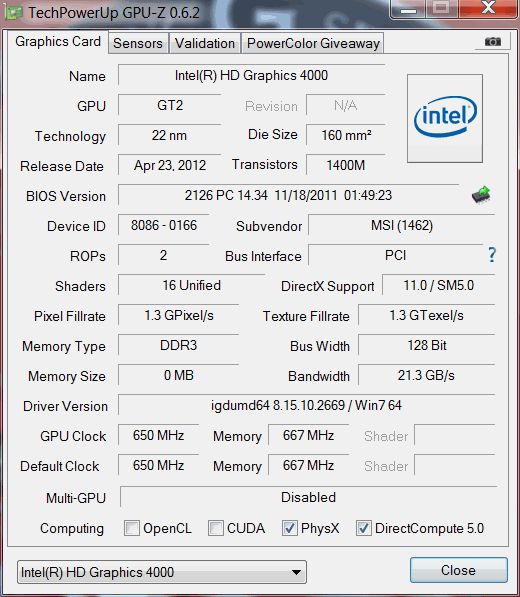
Task: Click the camera screenshot icon
Action: click(x=493, y=42)
